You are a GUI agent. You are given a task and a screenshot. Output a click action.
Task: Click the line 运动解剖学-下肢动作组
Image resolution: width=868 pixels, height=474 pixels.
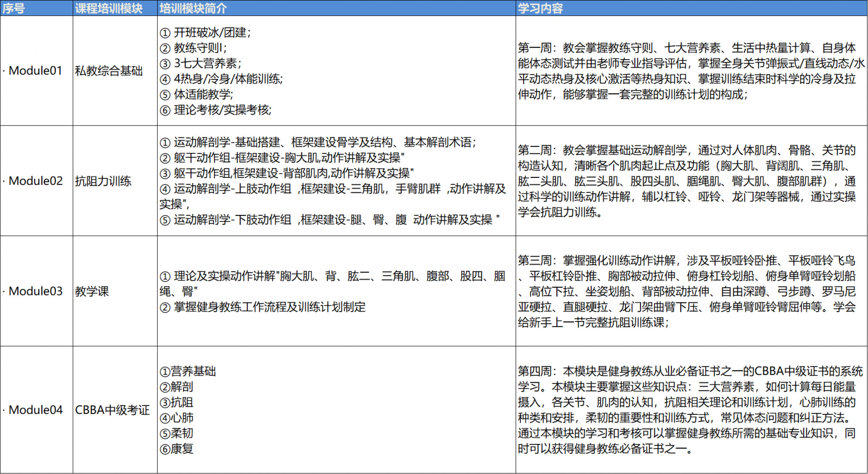[x=330, y=219]
